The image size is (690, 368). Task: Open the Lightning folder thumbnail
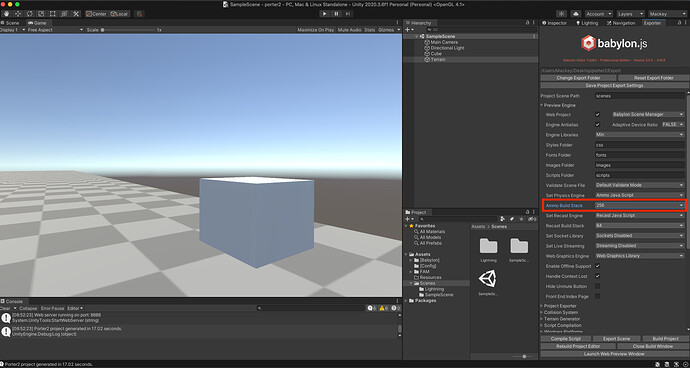488,246
